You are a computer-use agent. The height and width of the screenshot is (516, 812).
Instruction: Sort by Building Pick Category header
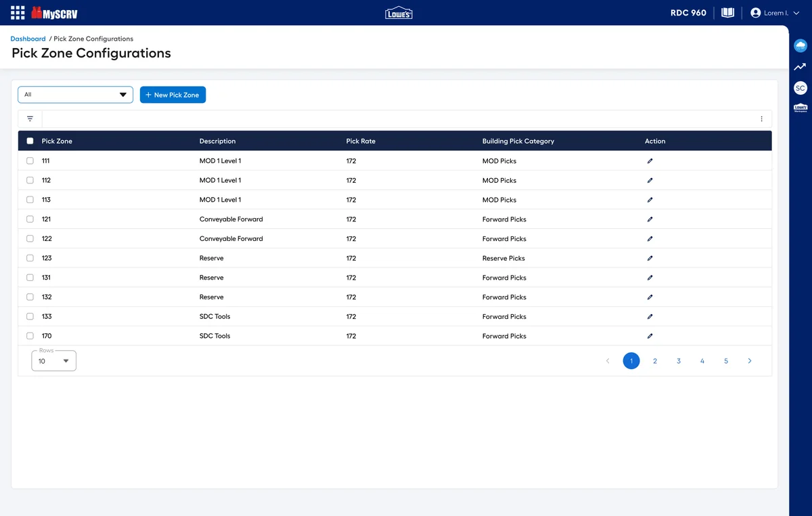pos(518,141)
